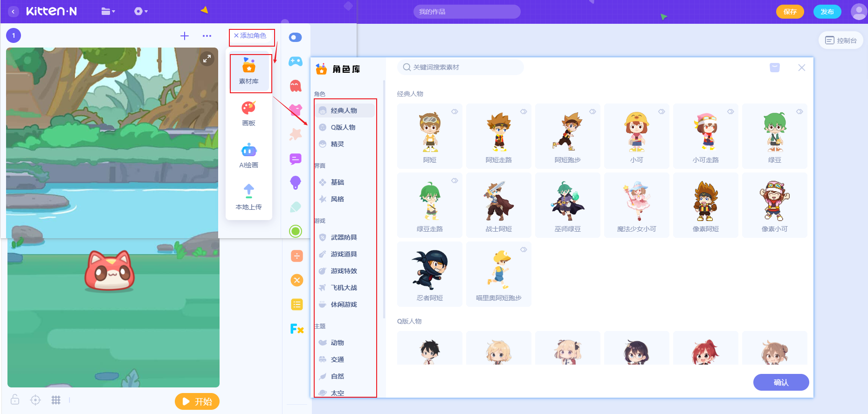Select the green circle block category
This screenshot has width=868, height=414.
[x=296, y=231]
